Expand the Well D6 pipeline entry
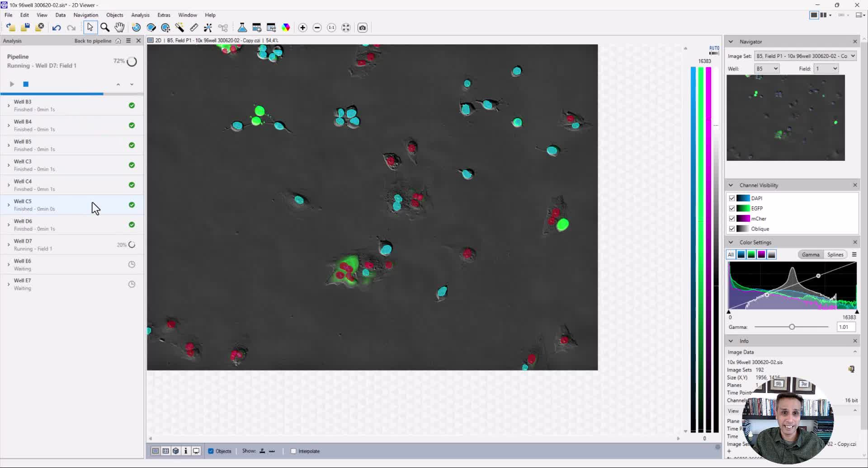Screen dimensions: 868x468 (x=9, y=225)
